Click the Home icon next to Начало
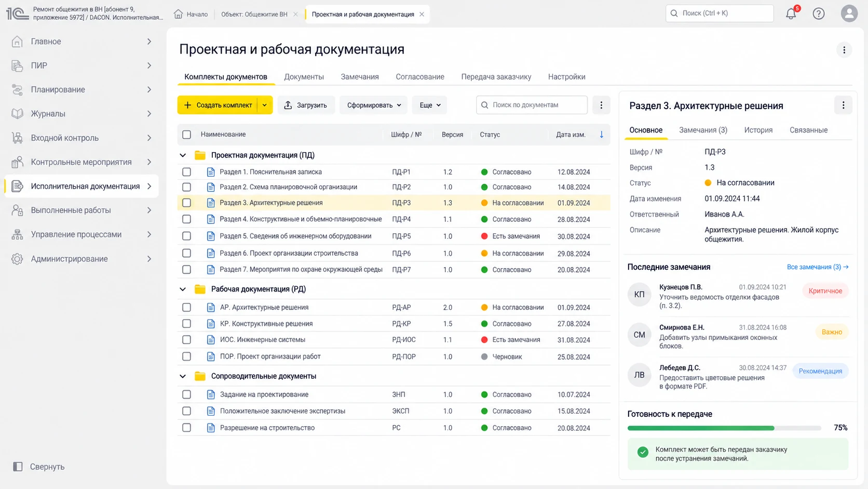Screen dimensions: 868x489 pos(178,14)
